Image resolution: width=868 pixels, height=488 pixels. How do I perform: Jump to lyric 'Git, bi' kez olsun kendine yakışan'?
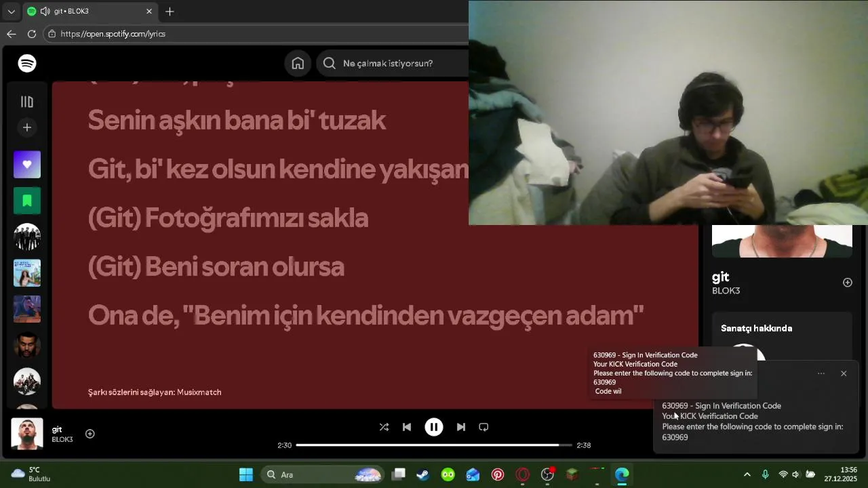[x=278, y=169]
